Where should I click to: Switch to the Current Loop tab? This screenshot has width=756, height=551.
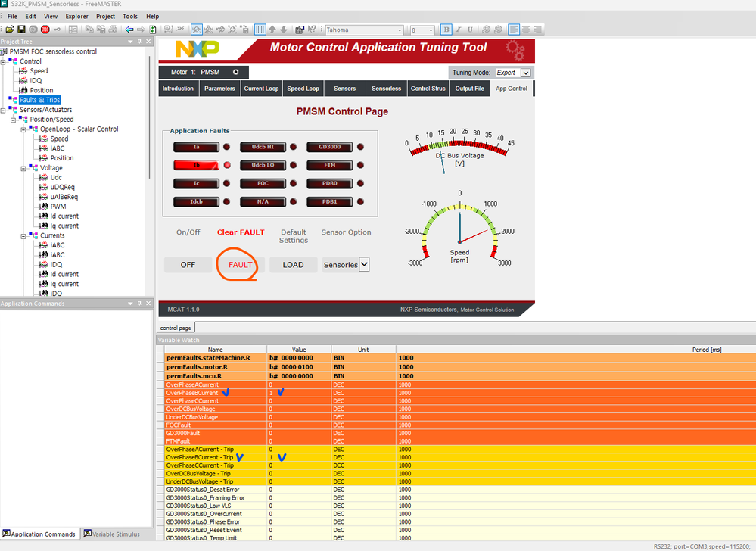point(261,89)
